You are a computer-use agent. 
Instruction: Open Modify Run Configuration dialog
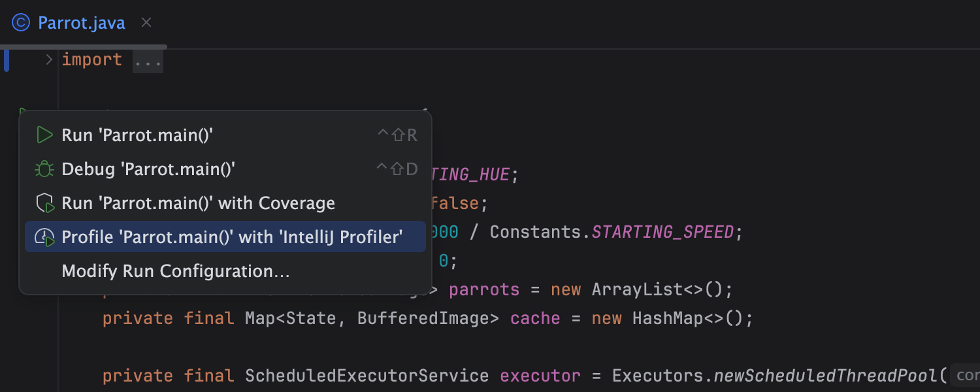(x=175, y=270)
